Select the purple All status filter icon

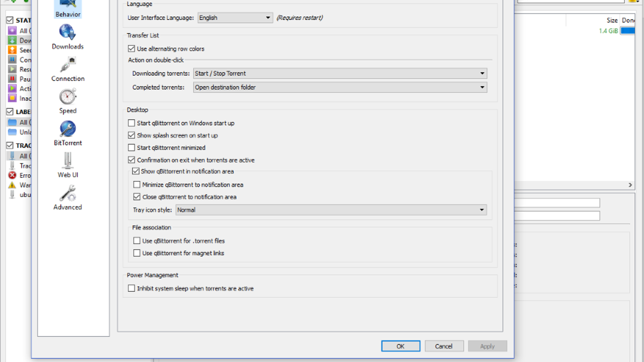click(12, 31)
